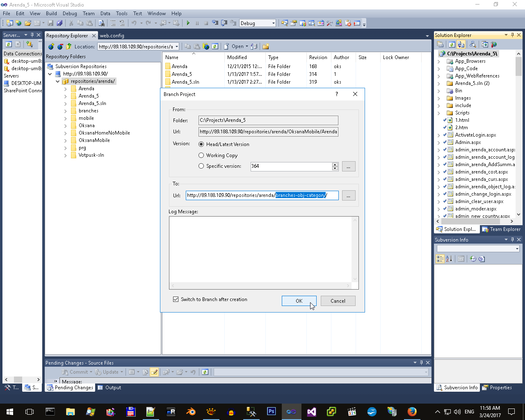
Task: Open Photoshop from the taskbar
Action: coord(271,411)
